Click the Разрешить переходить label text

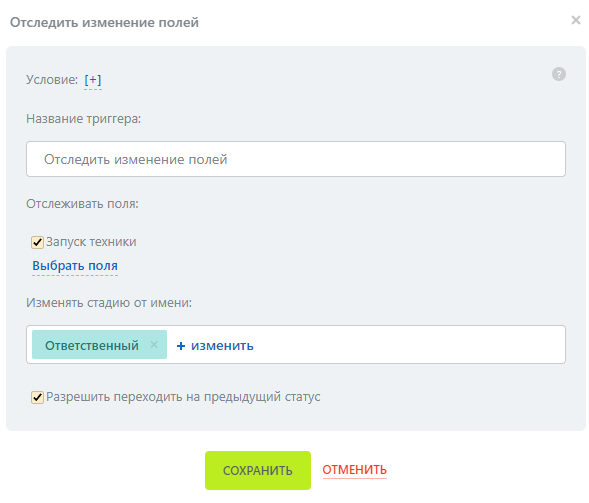tap(183, 397)
